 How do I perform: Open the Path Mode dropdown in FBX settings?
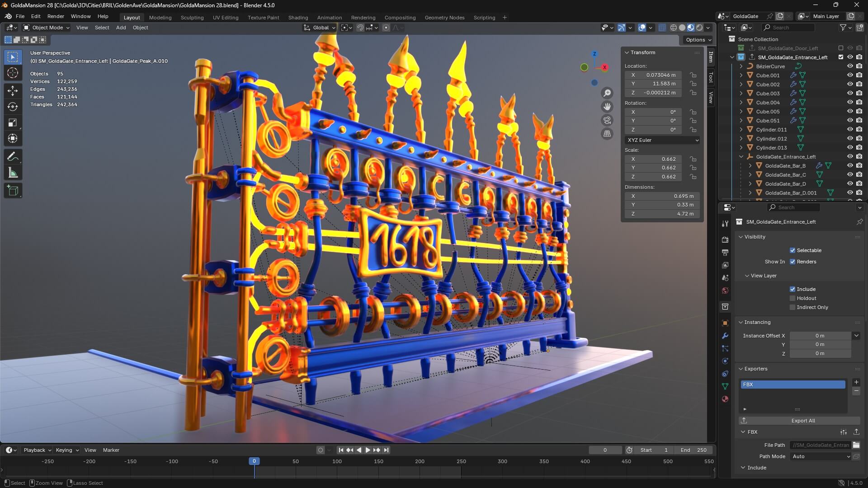coord(821,456)
